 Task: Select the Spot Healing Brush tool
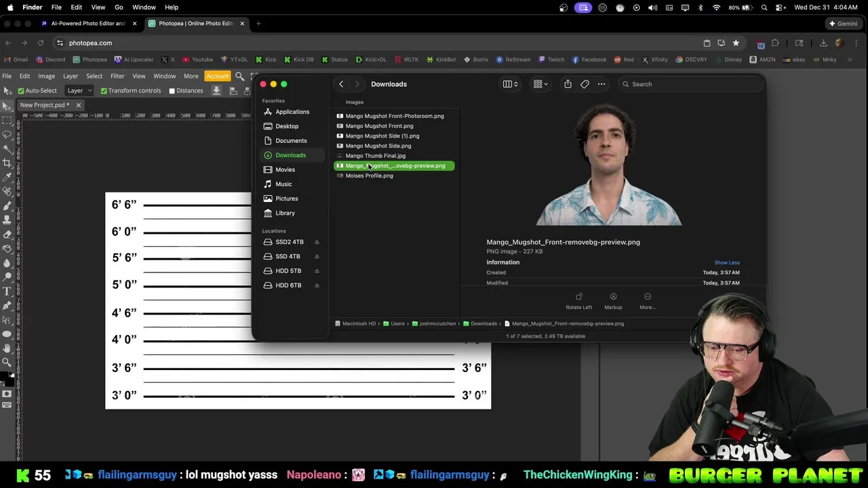coord(7,192)
